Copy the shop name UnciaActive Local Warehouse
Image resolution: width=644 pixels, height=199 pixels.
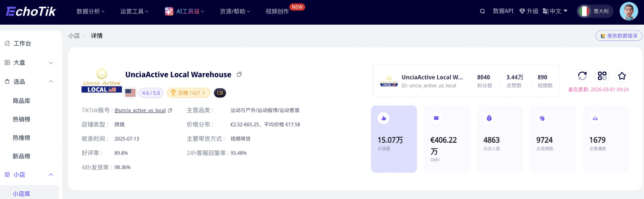click(x=239, y=75)
